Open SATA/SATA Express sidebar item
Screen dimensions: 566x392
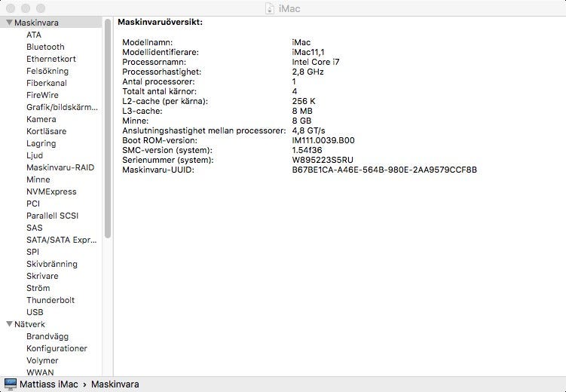pos(62,240)
